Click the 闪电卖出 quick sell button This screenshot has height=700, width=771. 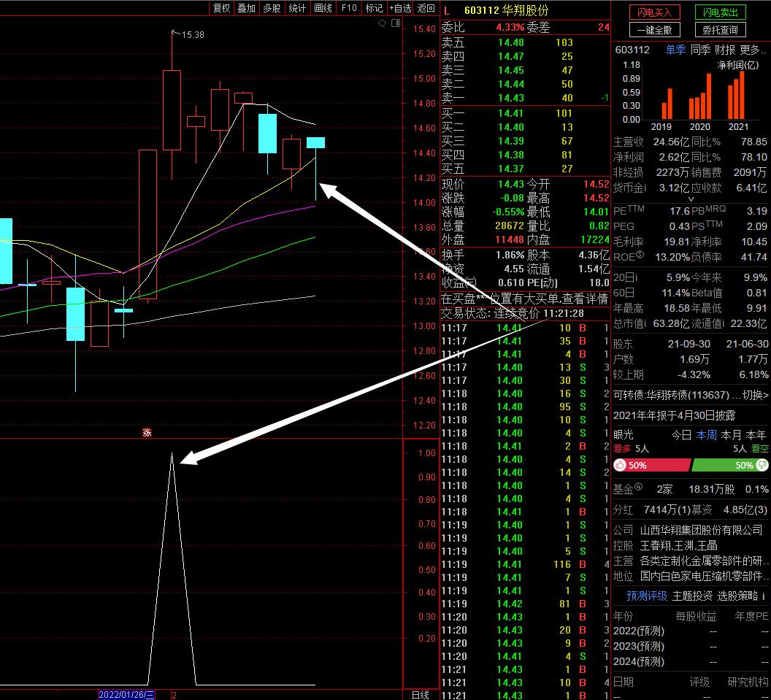[721, 12]
